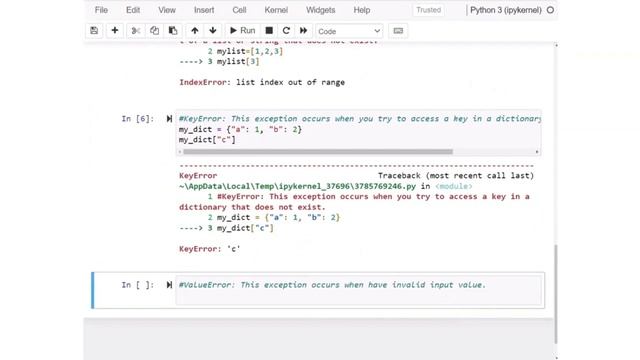Viewport: 640px width, 360px height.
Task: Insert a new cell below with the plus icon
Action: (x=115, y=31)
